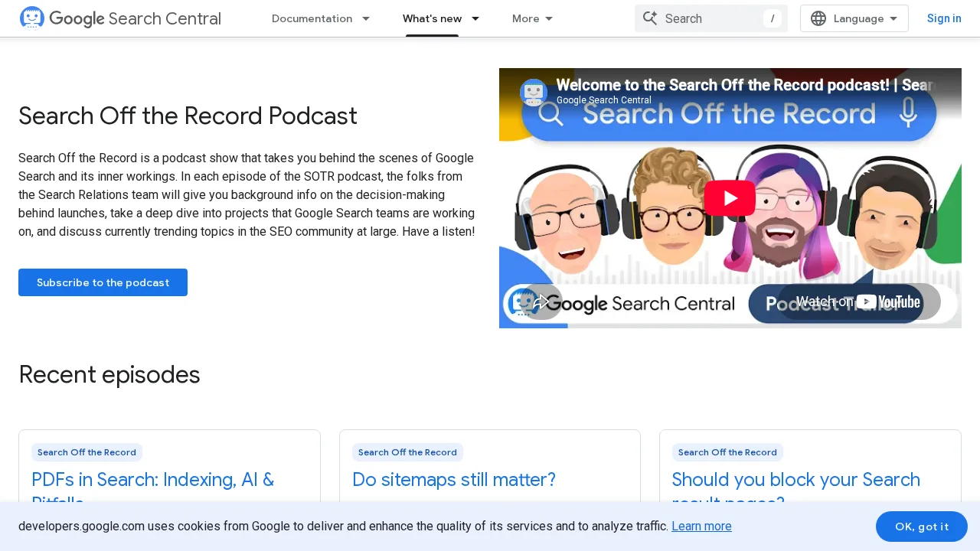Click the Recent episodes heading
This screenshot has height=551, width=980.
[109, 375]
